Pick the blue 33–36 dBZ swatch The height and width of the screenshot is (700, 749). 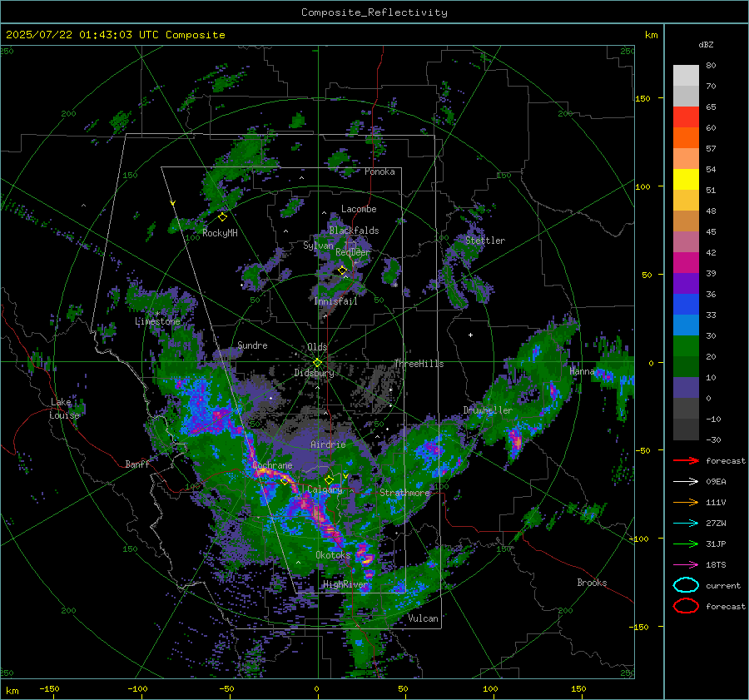686,305
